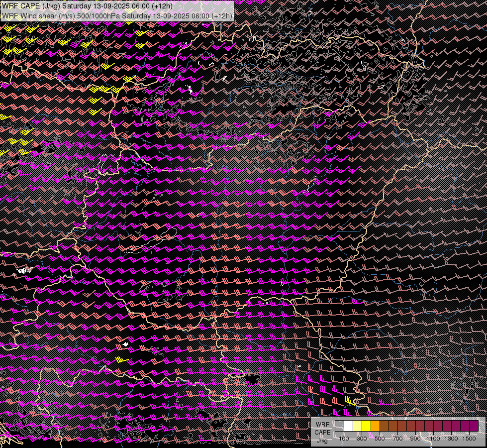
Task: Click the 900 legend scale label
Action: tap(415, 439)
